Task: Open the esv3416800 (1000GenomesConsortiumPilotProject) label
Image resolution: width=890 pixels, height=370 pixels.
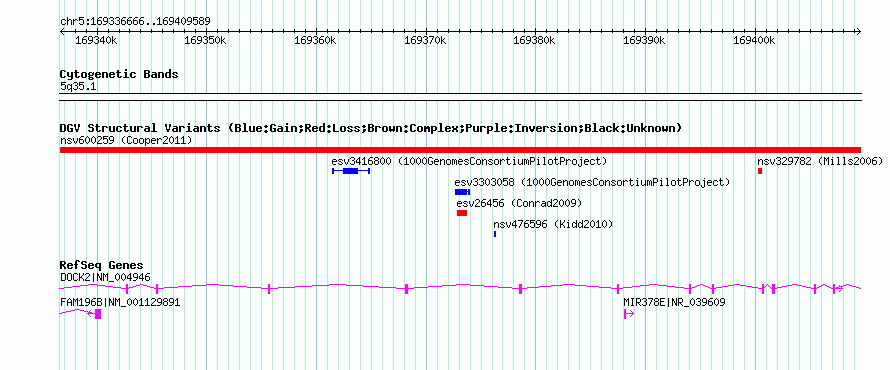Action: 469,161
